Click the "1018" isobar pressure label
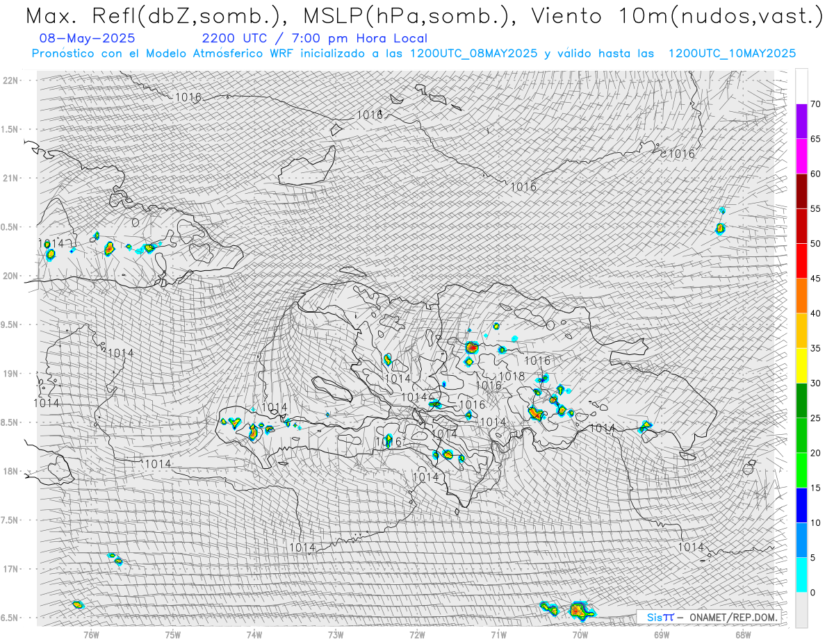Screen dimensions: 834x644 click(x=512, y=377)
